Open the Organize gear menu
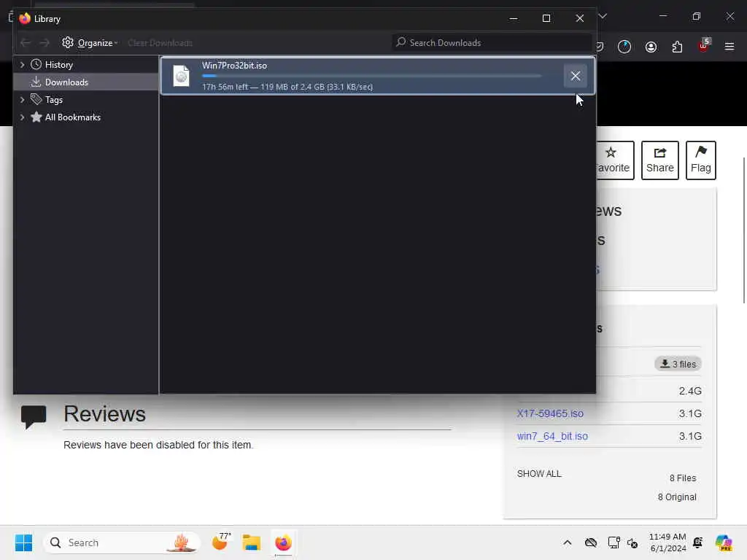This screenshot has height=560, width=747. [89, 43]
